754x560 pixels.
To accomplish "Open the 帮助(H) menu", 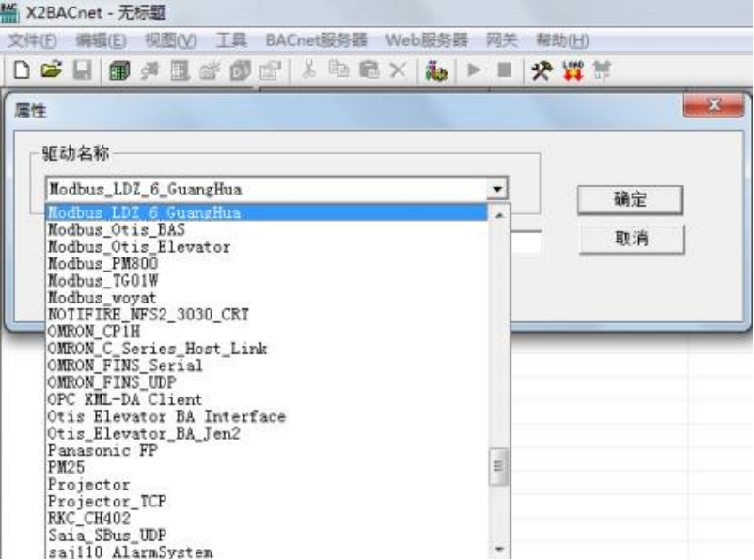I will (562, 40).
